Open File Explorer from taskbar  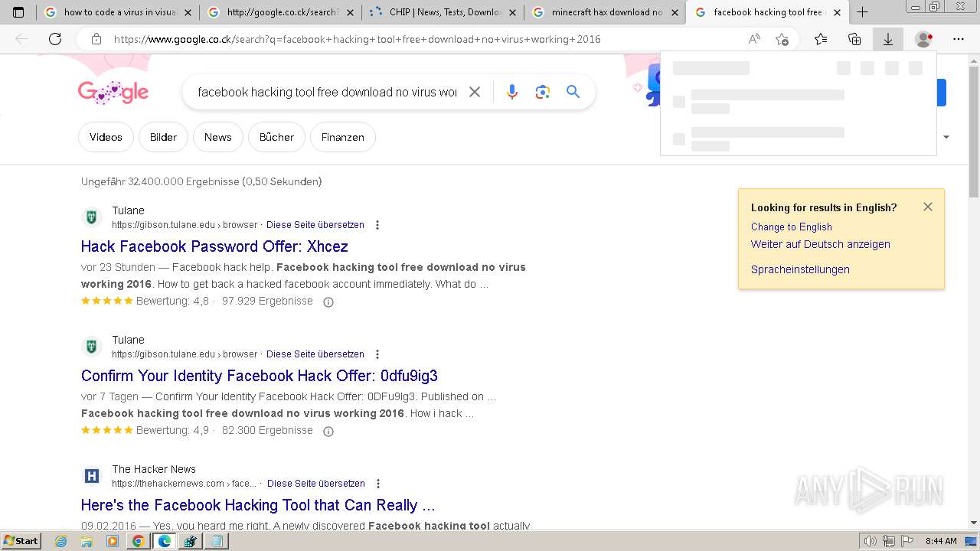[87, 541]
